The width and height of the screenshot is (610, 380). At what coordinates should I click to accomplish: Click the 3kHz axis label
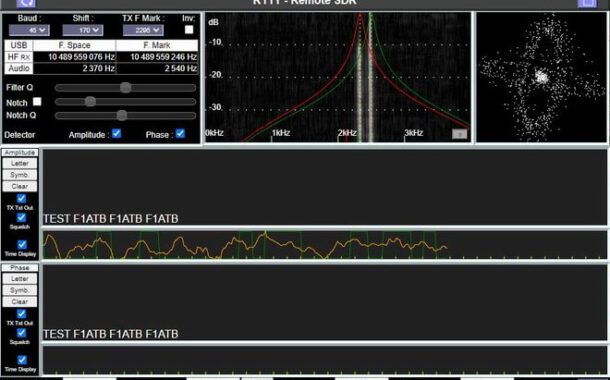[x=414, y=133]
